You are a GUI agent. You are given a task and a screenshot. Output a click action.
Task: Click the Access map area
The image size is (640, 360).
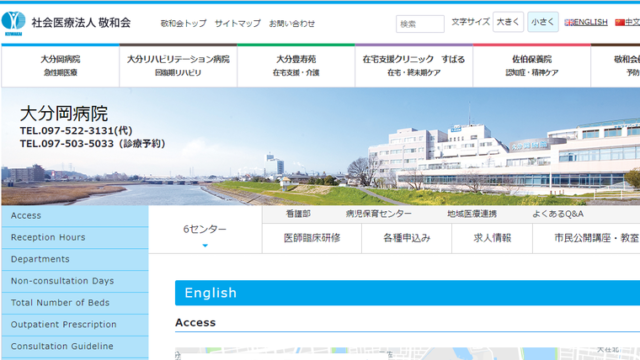(x=407, y=353)
